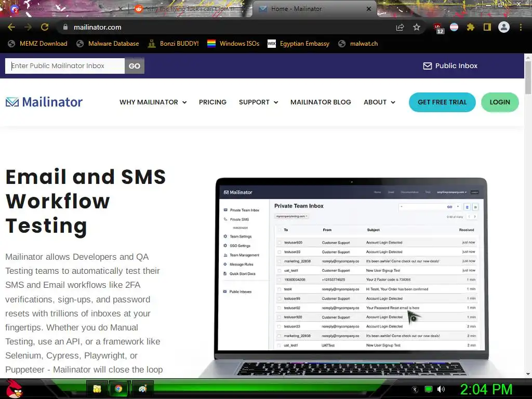Toggle the browser side panel icon

pos(487,27)
